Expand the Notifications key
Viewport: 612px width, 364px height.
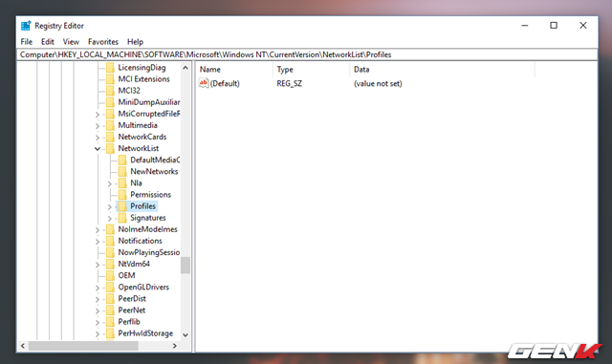click(x=98, y=241)
